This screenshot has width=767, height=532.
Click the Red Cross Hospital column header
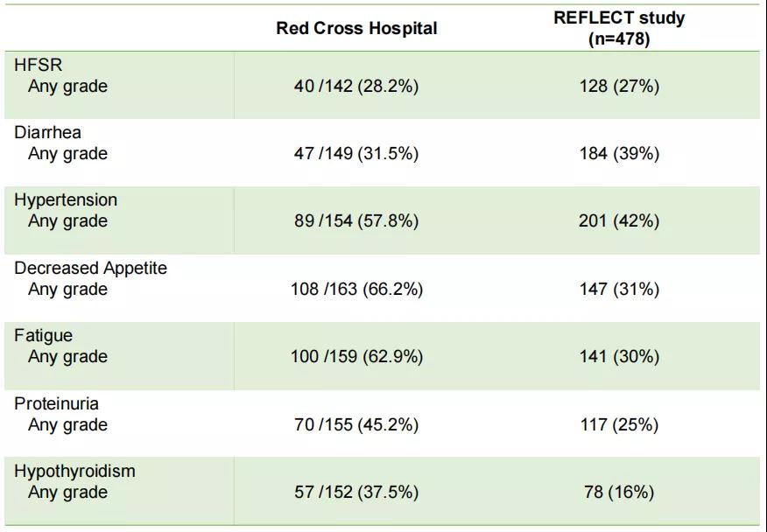click(x=356, y=28)
